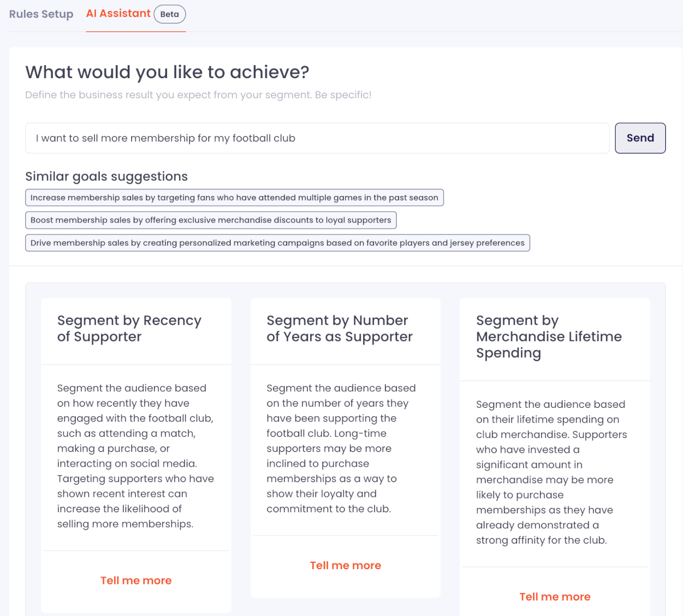
Task: Focus the goal input field about football membership
Action: [317, 138]
